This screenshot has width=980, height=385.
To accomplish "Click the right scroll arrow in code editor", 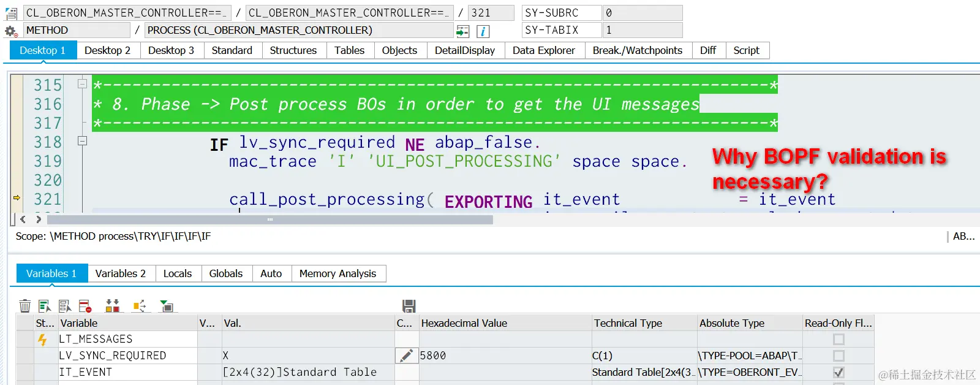I will (39, 219).
